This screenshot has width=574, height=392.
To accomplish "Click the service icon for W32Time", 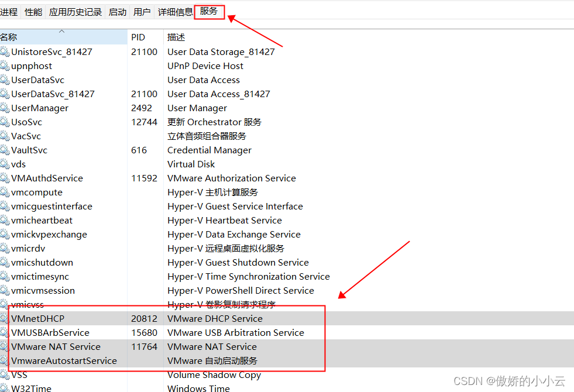I will click(x=5, y=387).
